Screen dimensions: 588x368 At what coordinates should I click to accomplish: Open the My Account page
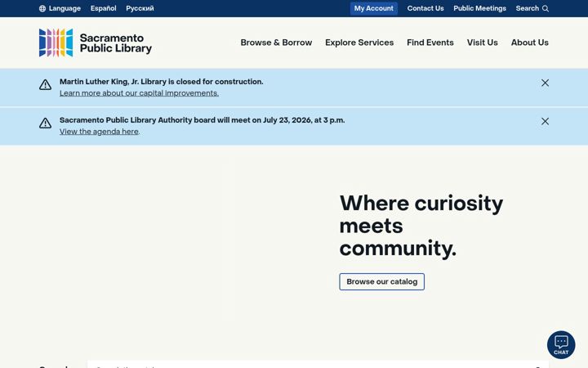[374, 8]
